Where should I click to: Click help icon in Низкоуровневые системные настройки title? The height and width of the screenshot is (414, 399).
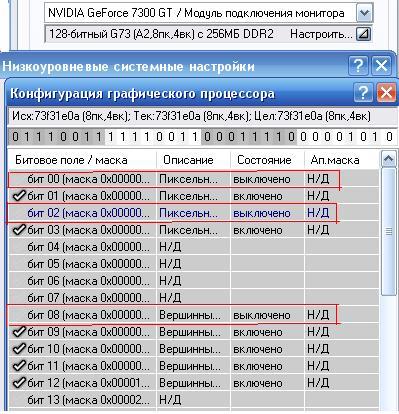click(x=358, y=66)
